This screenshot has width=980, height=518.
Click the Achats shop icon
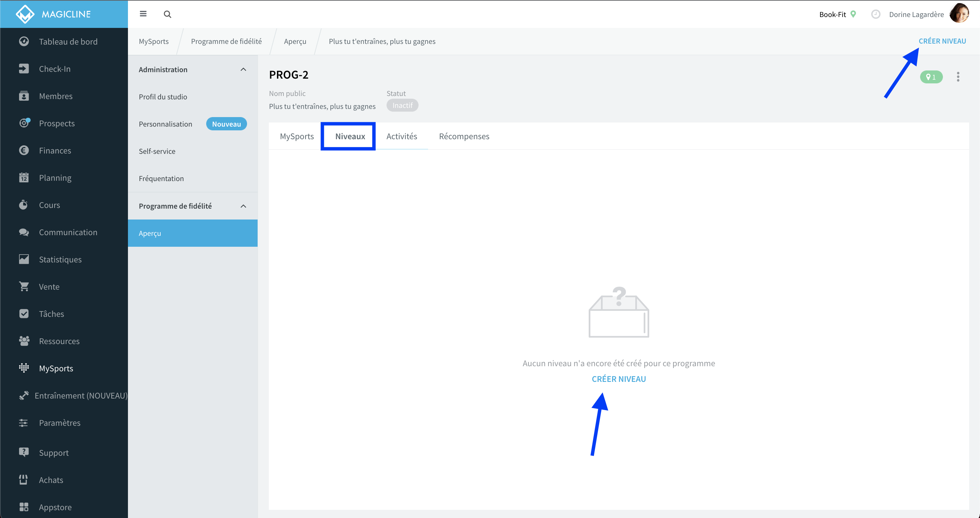point(23,480)
